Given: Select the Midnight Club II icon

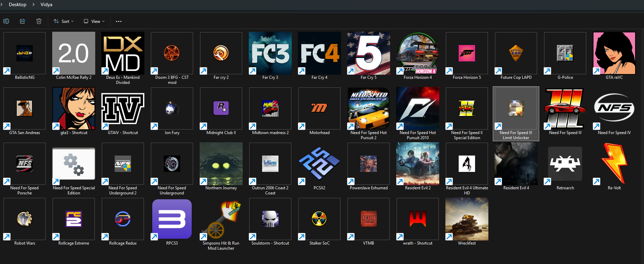Looking at the screenshot, I should tap(221, 108).
